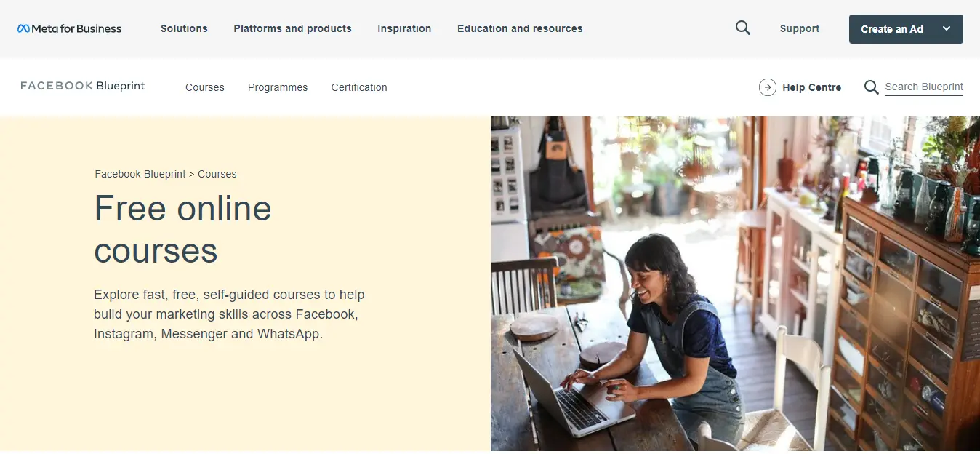980x454 pixels.
Task: Click the hero photo of the woman typing
Action: (734, 284)
